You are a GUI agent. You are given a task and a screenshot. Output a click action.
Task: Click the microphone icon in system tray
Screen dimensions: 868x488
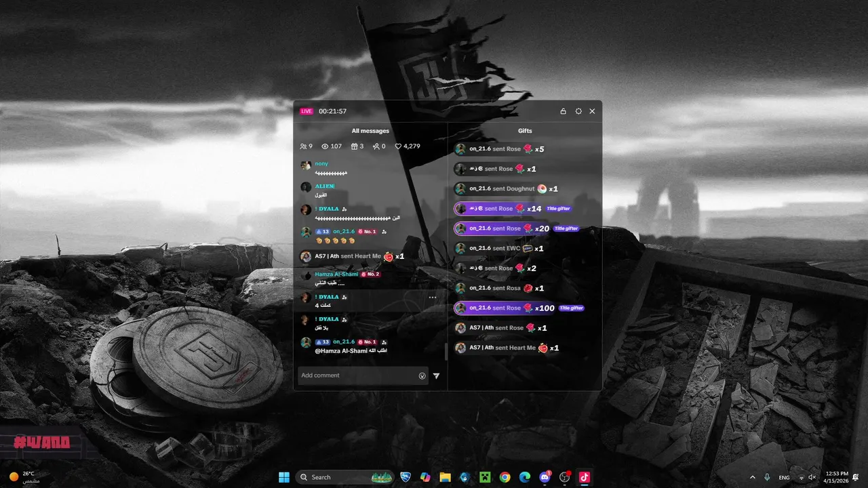(x=767, y=477)
